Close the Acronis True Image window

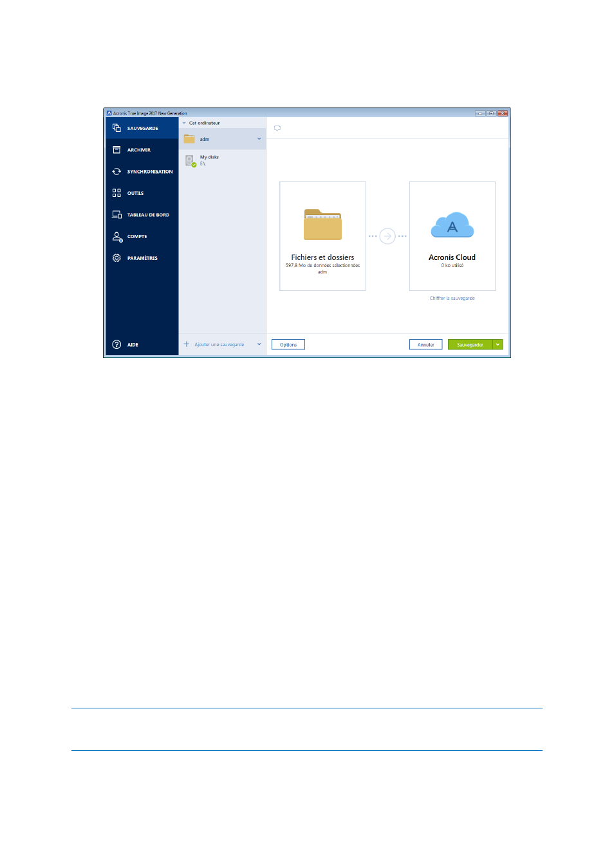coord(503,113)
